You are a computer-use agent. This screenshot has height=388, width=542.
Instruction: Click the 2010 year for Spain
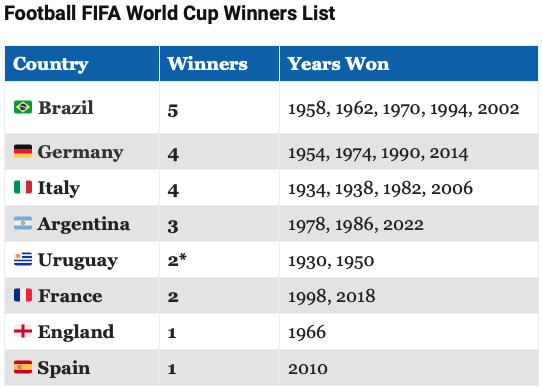(308, 369)
